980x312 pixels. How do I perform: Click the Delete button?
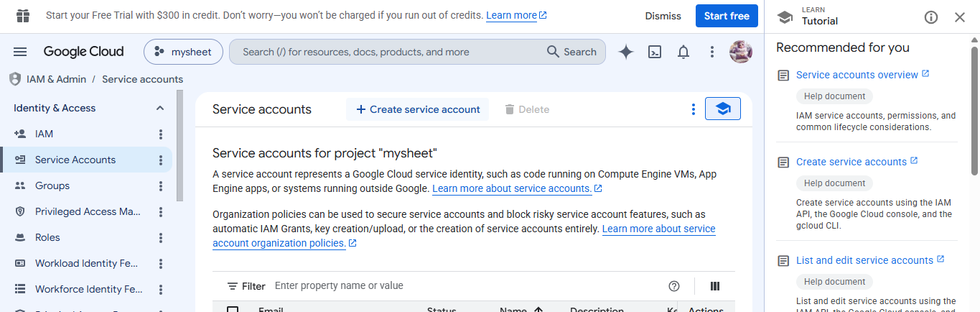[x=526, y=109]
